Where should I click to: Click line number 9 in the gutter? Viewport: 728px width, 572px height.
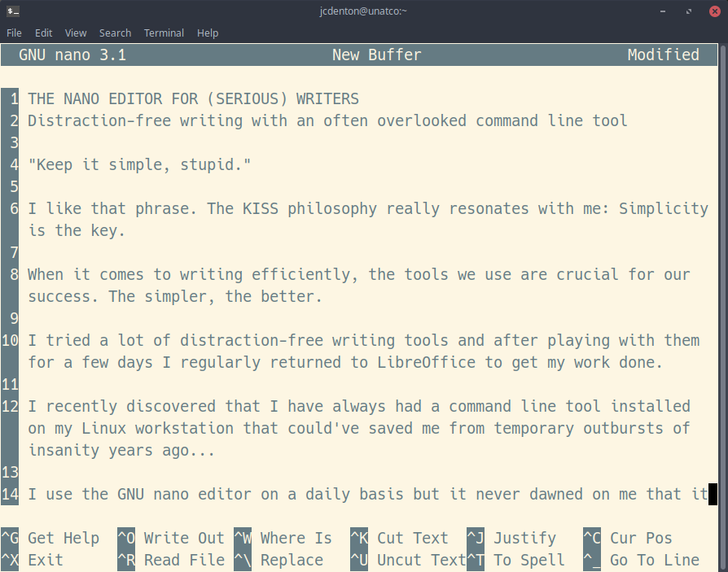tap(15, 318)
